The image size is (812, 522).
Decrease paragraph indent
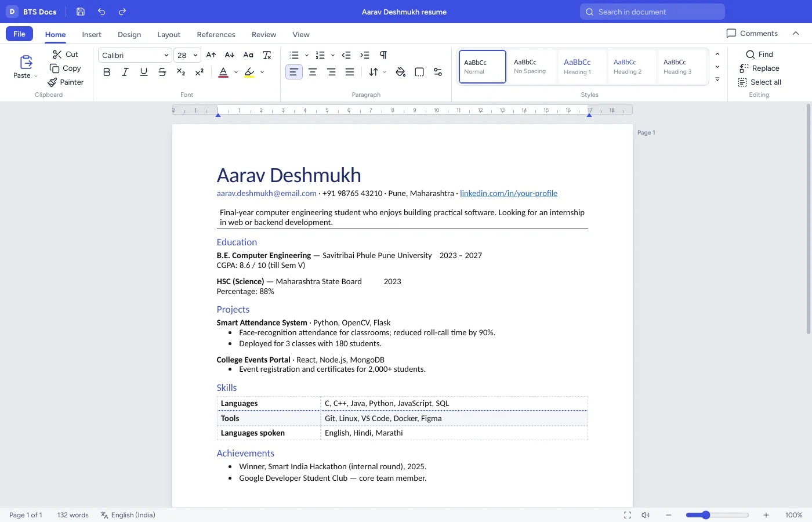[x=346, y=55]
